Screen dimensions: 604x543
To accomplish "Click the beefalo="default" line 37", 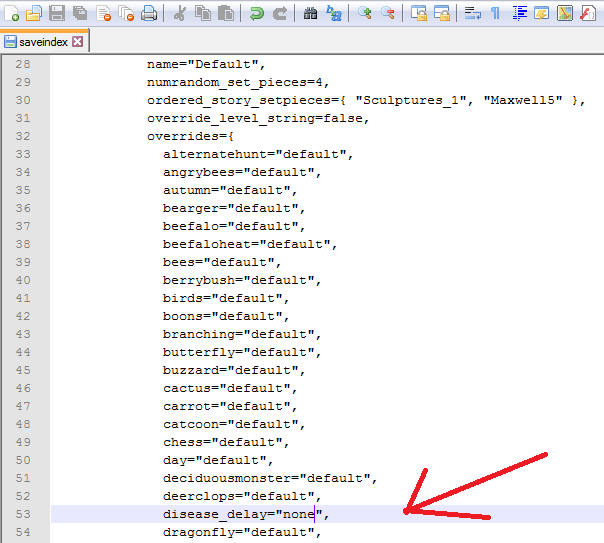I will [x=234, y=226].
